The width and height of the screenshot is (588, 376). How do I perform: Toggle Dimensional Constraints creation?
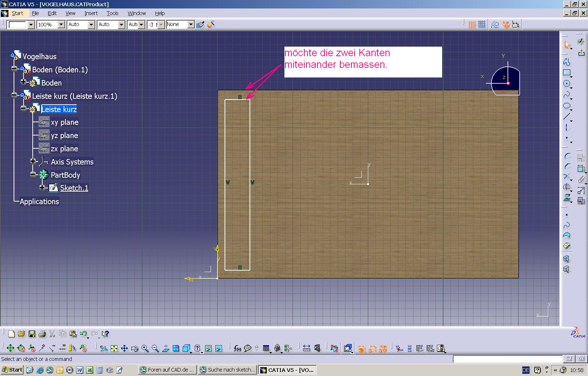tap(516, 25)
